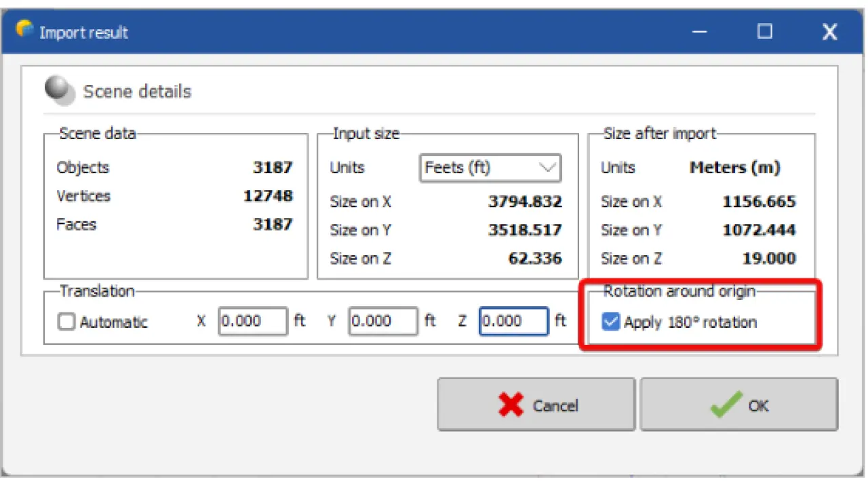This screenshot has width=868, height=484.
Task: Click the Meters (m) units label
Action: [734, 168]
